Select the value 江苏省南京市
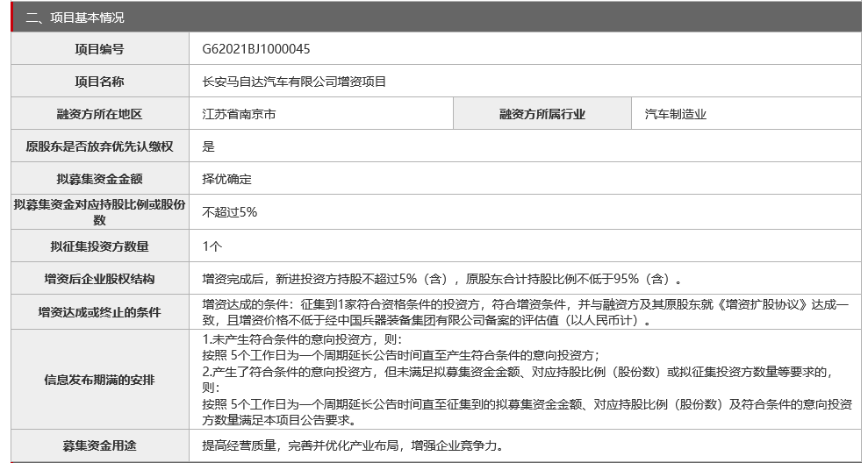 (239, 114)
